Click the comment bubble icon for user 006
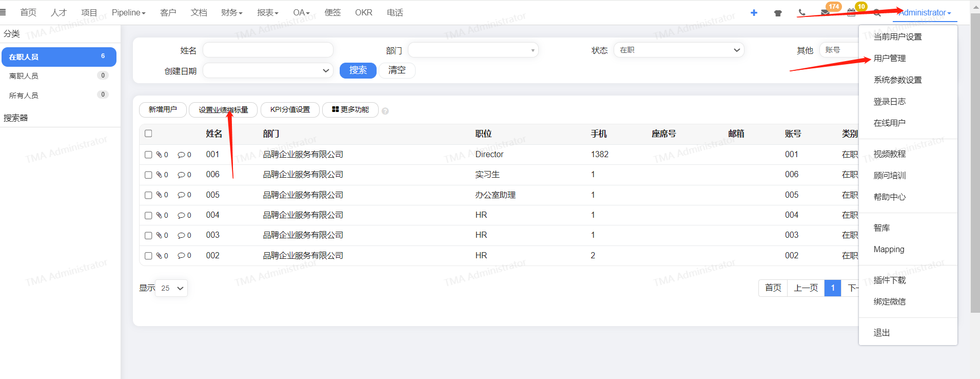This screenshot has height=379, width=980. click(181, 175)
